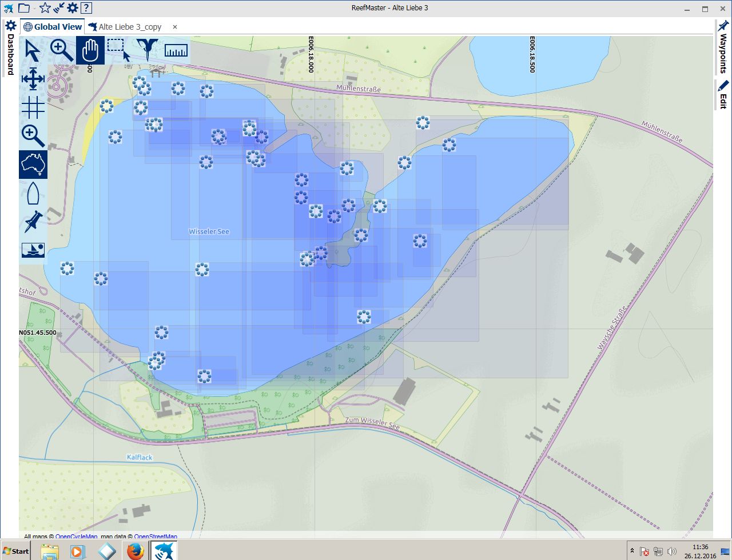Toggle the boat track visibility icon
Viewport: 732px width, 560px height.
pyautogui.click(x=33, y=193)
